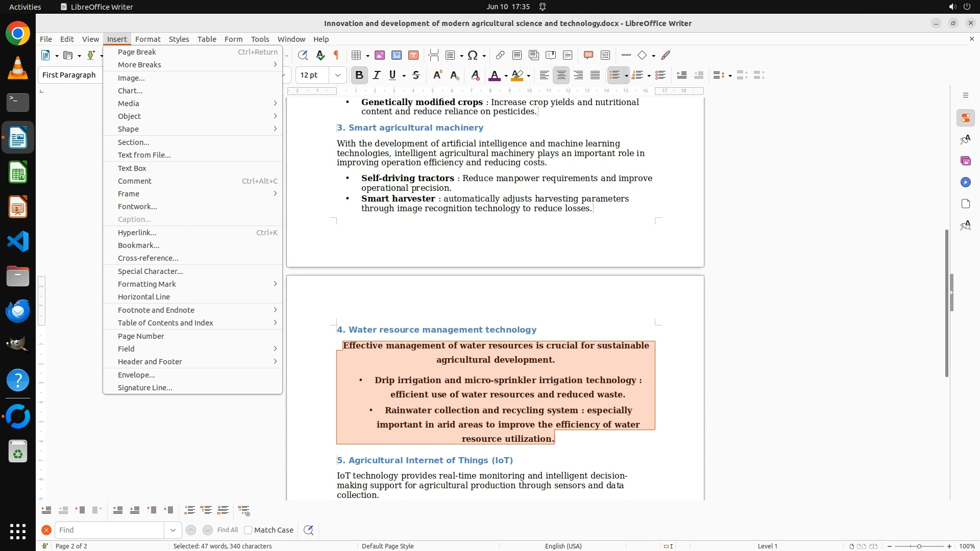
Task: Select Page Number from Insert menu
Action: pyautogui.click(x=141, y=336)
